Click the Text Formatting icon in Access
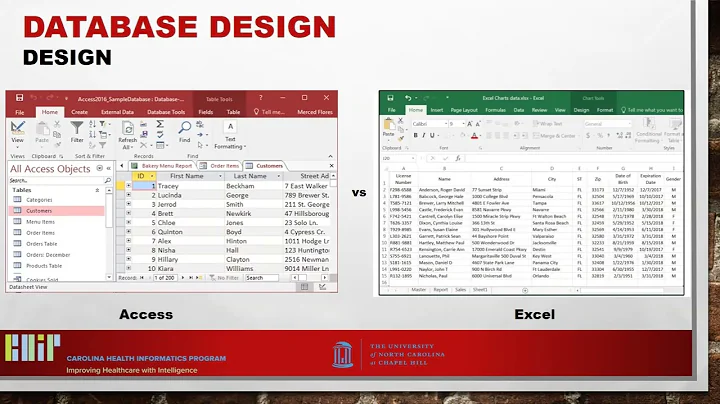Viewport: 720px width, 404px height. [230, 127]
